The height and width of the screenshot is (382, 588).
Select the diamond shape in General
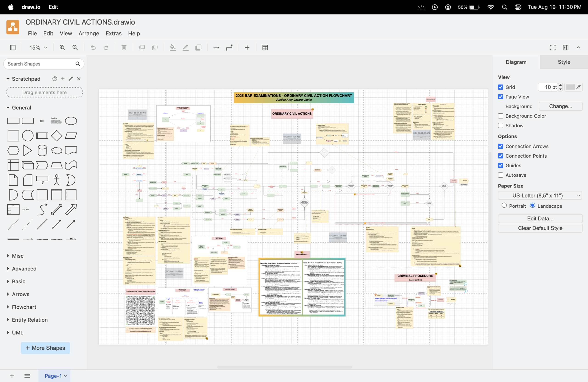57,136
